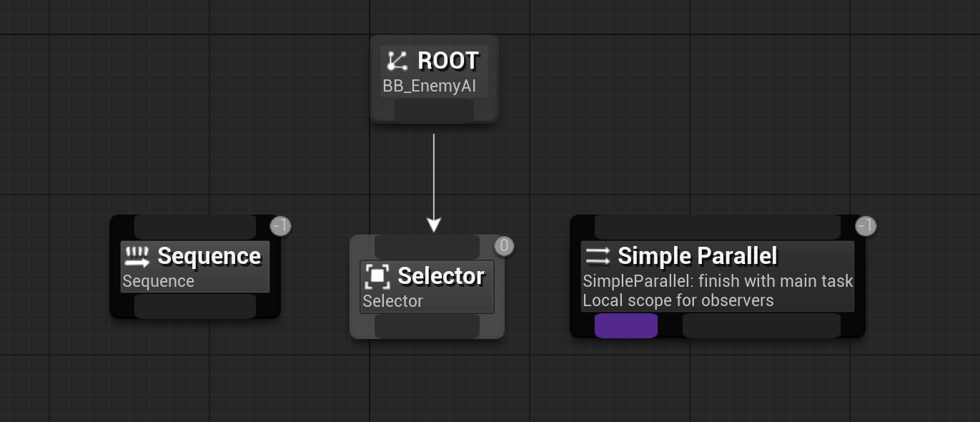
Task: Click the arrowhead entering the Selector node
Action: click(433, 225)
